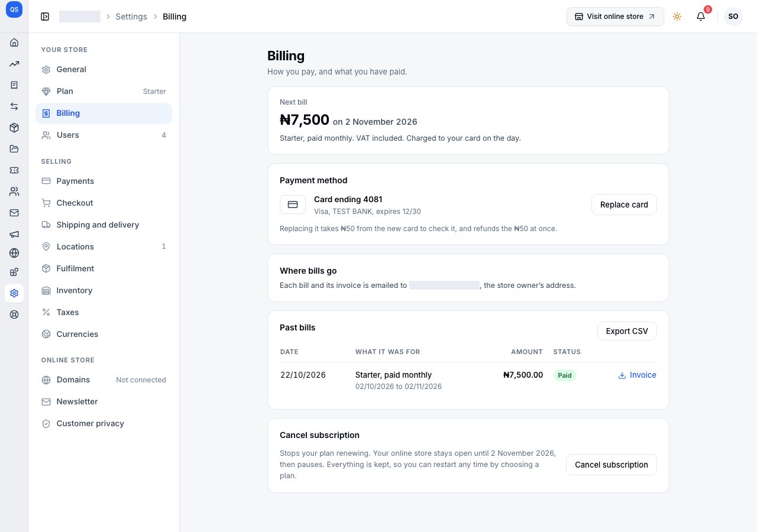Viewport: 757px width, 532px height.
Task: Open the Collections folder icon in the rail
Action: pos(14,149)
